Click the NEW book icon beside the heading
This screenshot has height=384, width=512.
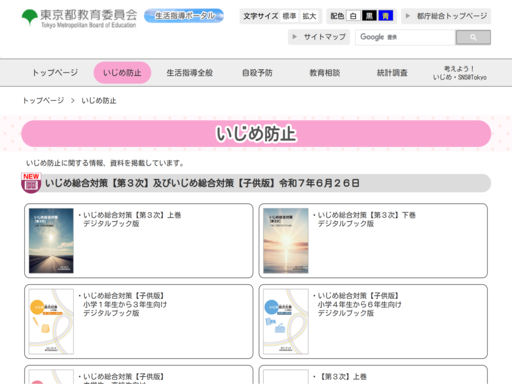[x=31, y=183]
